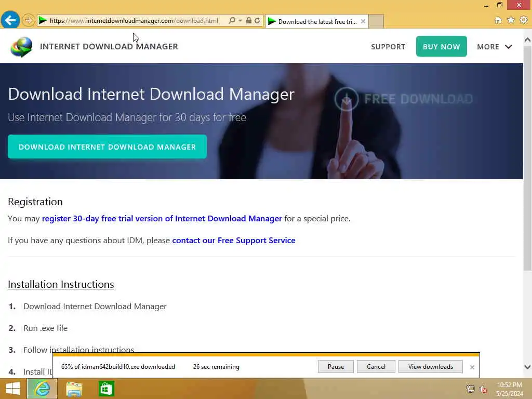Image resolution: width=532 pixels, height=399 pixels.
Task: Click the Installation Instructions heading
Action: 61,284
